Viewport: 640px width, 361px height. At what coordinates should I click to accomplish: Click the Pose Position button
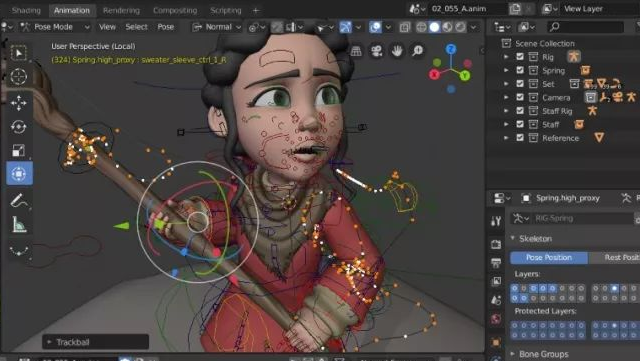tap(549, 257)
